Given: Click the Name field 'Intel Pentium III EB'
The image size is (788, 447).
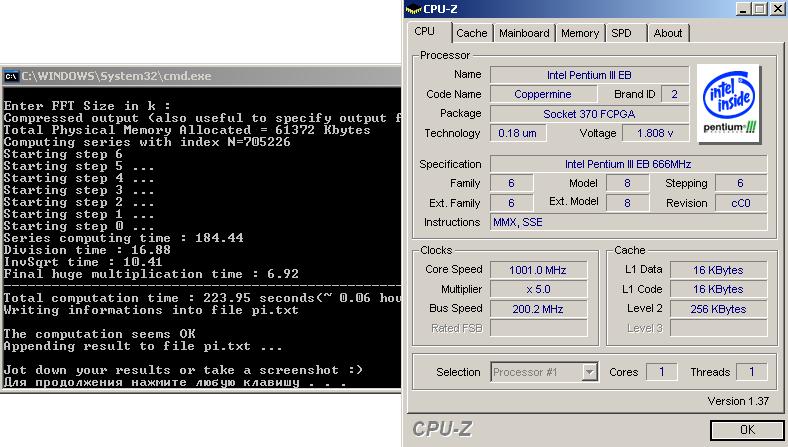Looking at the screenshot, I should pos(589,75).
